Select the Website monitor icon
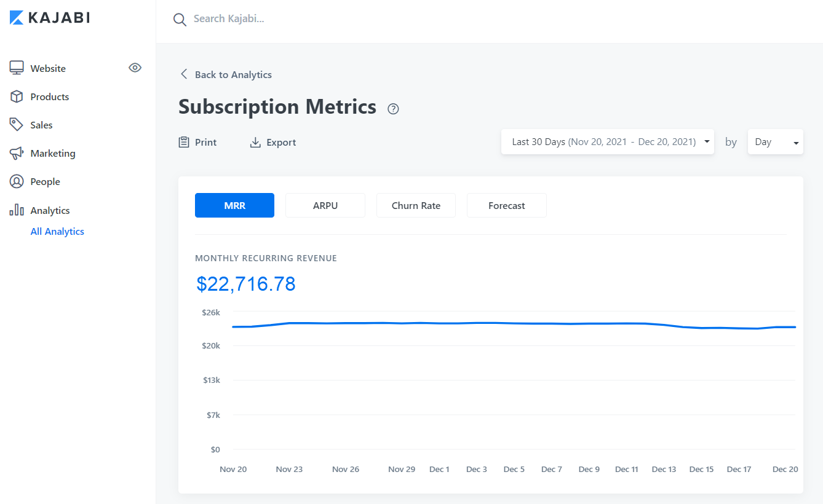823x504 pixels. (x=17, y=68)
